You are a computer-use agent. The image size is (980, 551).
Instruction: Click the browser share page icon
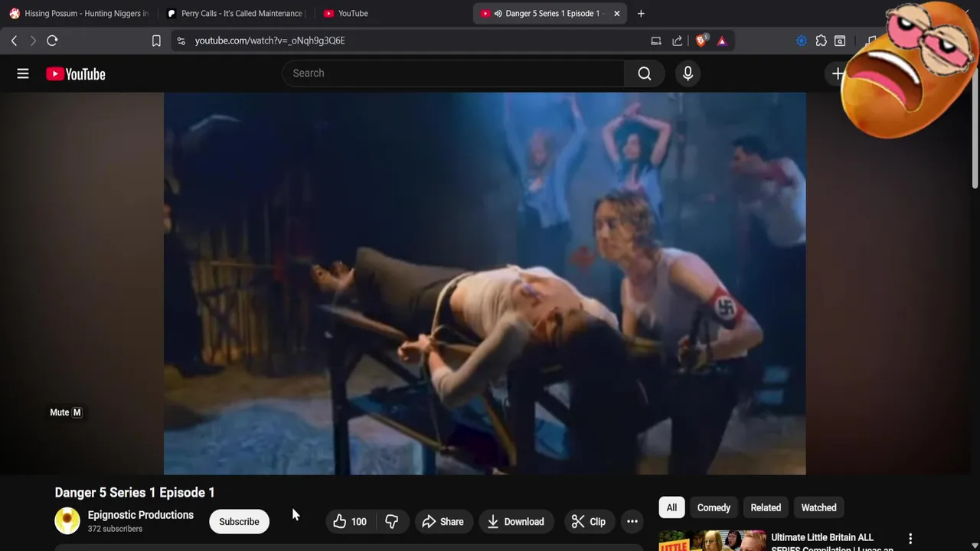point(678,41)
